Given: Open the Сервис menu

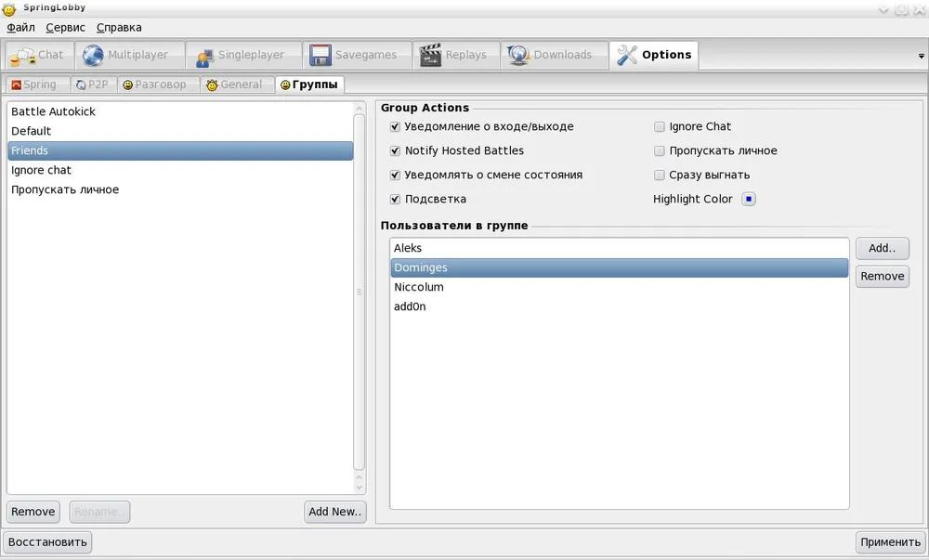Looking at the screenshot, I should click(65, 28).
